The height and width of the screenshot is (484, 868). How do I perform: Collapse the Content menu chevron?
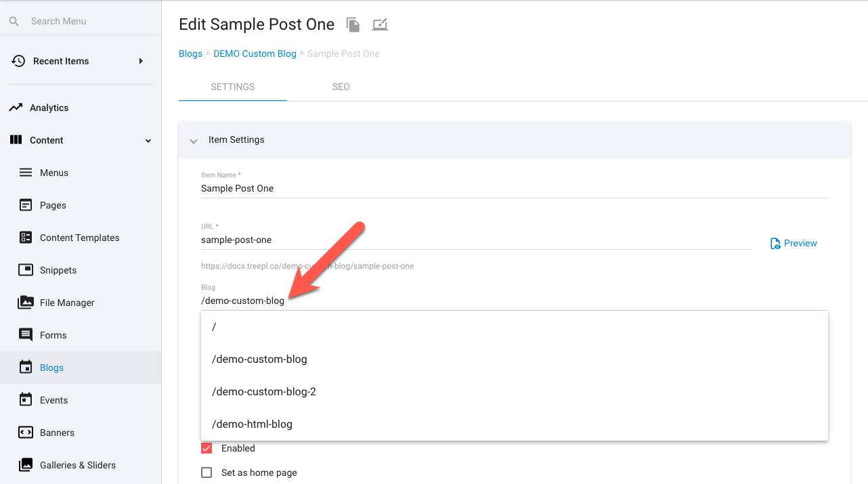[x=148, y=141]
